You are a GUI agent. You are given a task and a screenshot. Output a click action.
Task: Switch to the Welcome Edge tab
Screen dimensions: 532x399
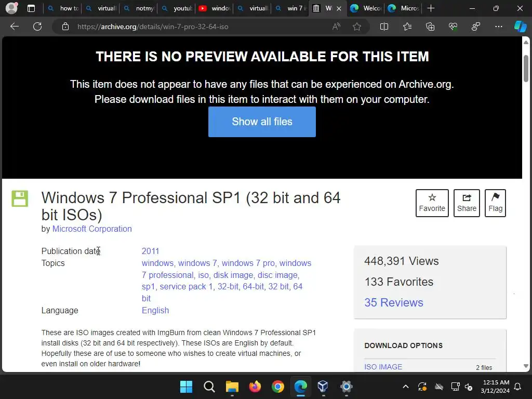coord(366,8)
